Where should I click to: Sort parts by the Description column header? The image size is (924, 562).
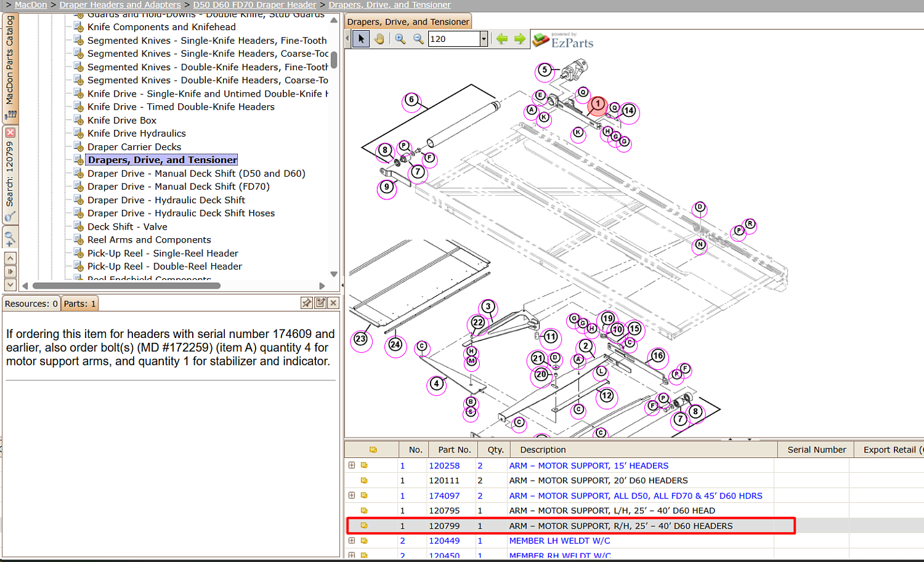[642, 450]
